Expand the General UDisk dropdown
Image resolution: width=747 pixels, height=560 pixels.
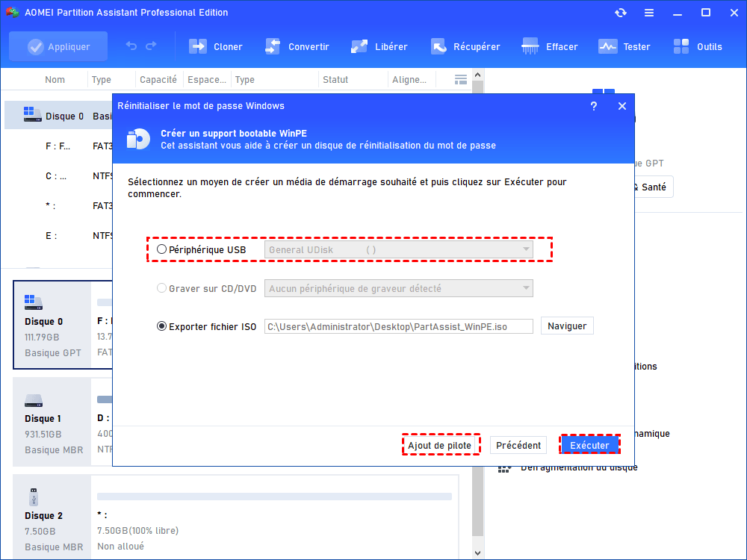pos(526,249)
